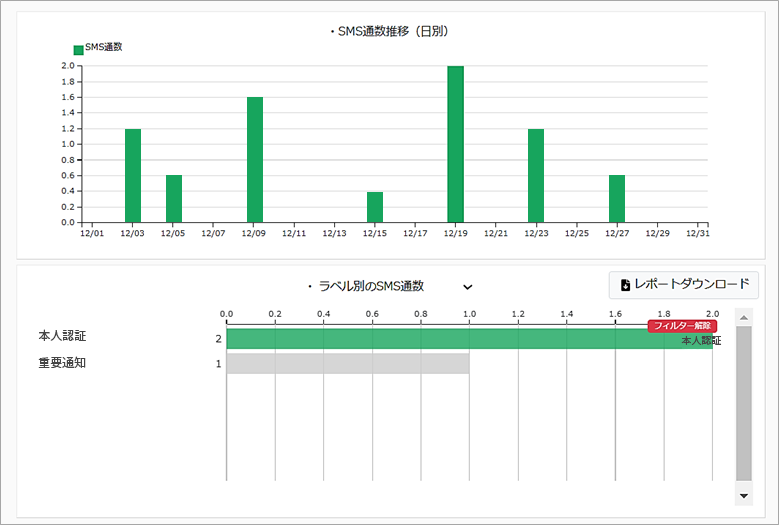The height and width of the screenshot is (525, 779).
Task: Click the SMS通数推移（日別） chart title
Action: coord(390,31)
